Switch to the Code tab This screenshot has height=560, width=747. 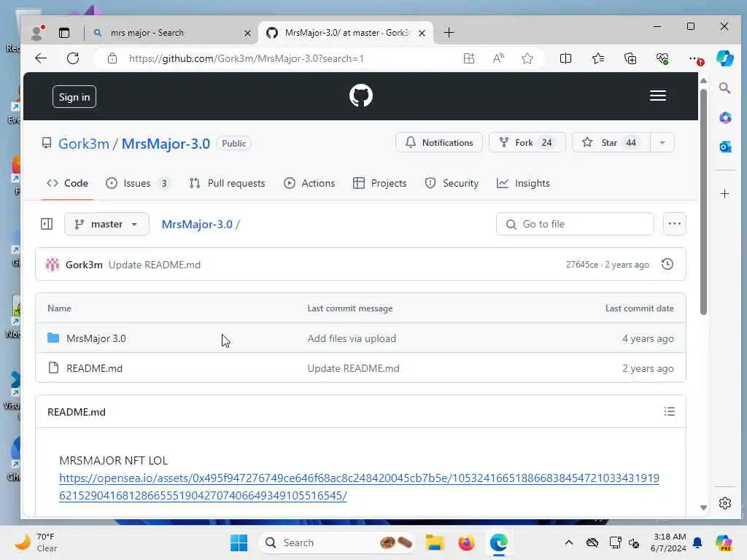coord(68,183)
